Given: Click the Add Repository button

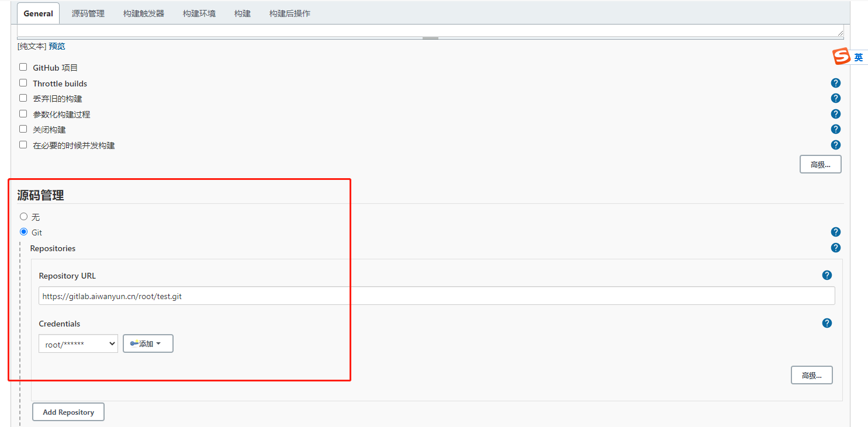Looking at the screenshot, I should pyautogui.click(x=68, y=412).
